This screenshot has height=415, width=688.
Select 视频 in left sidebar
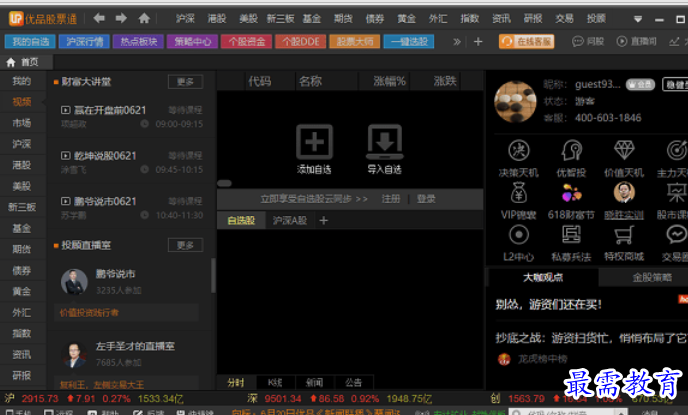coord(22,102)
